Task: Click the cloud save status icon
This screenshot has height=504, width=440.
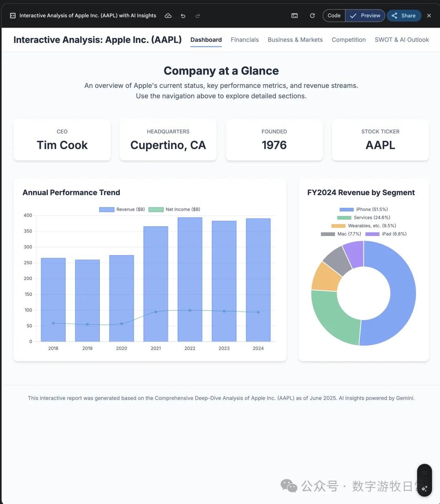Action: pos(168,15)
